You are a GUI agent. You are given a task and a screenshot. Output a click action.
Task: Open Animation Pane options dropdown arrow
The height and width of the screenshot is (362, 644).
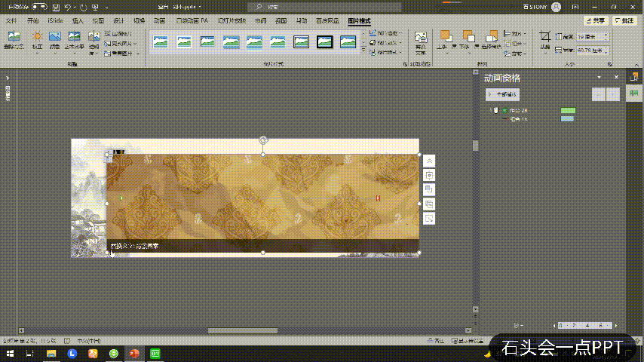(x=600, y=77)
